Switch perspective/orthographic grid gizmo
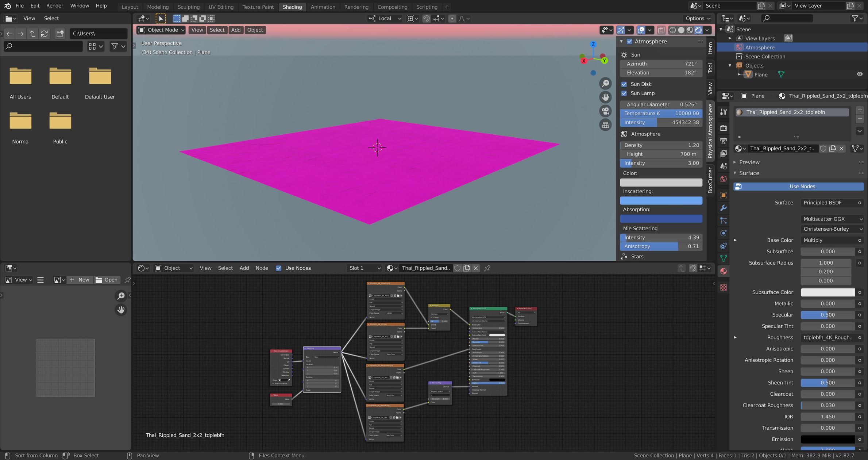Screen dimensions: 868x460 pos(605,125)
